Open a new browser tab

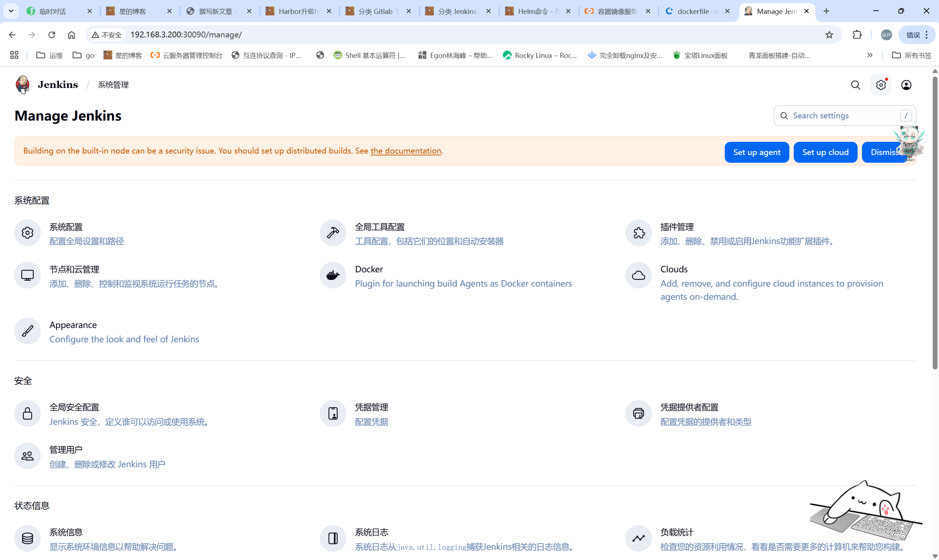(x=826, y=11)
